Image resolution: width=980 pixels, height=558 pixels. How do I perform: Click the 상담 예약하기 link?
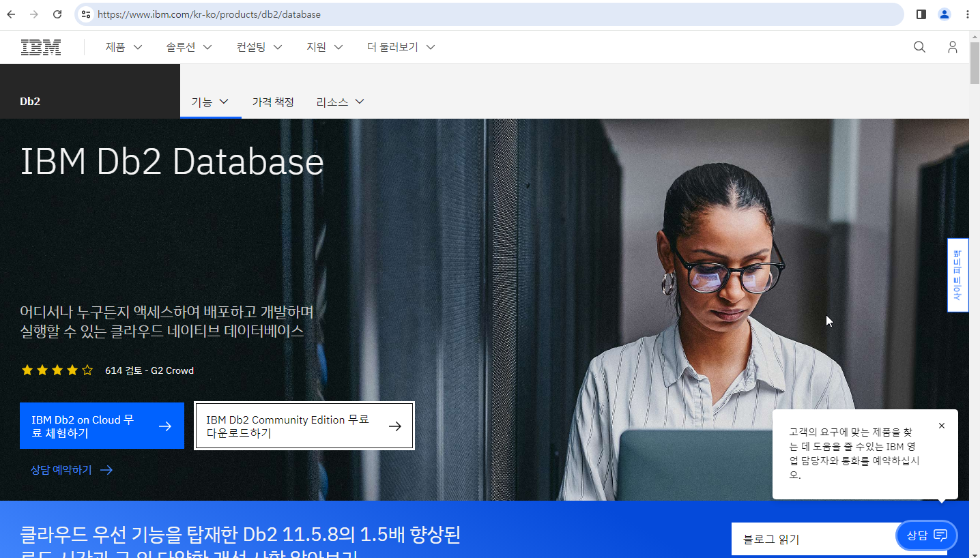[x=72, y=469]
